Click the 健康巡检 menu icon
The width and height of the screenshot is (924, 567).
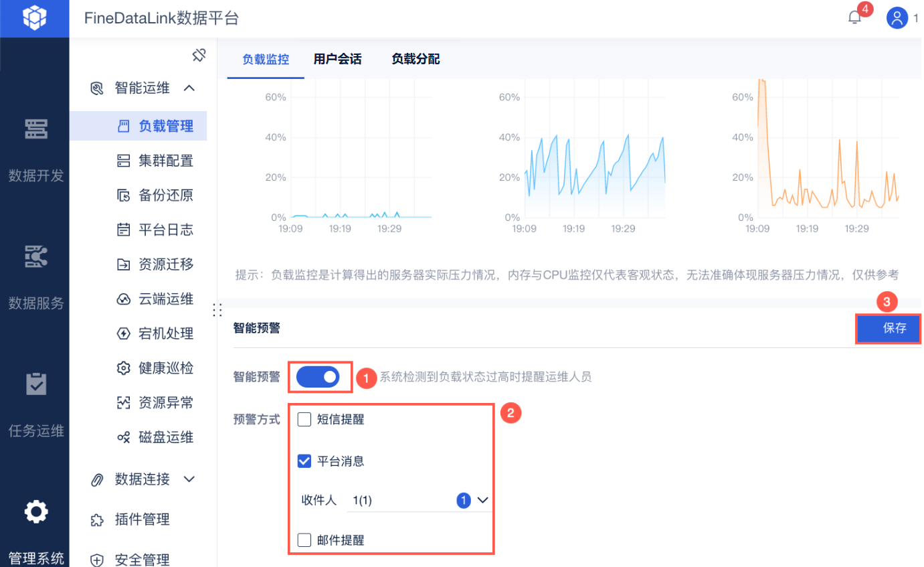[123, 368]
